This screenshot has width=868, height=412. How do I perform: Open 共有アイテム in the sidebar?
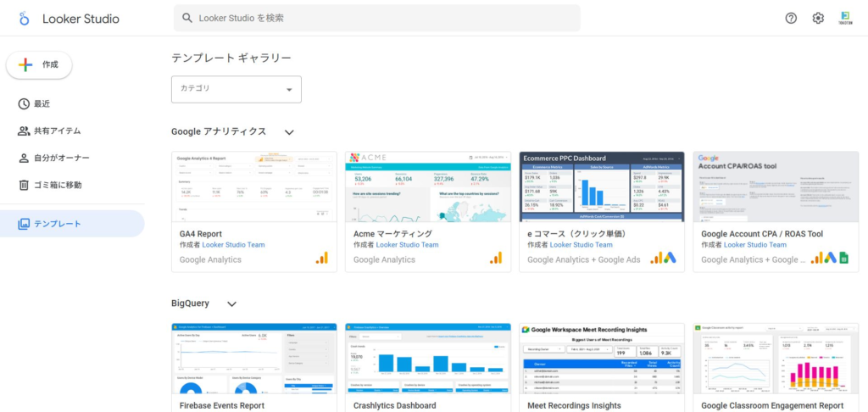[x=57, y=131]
